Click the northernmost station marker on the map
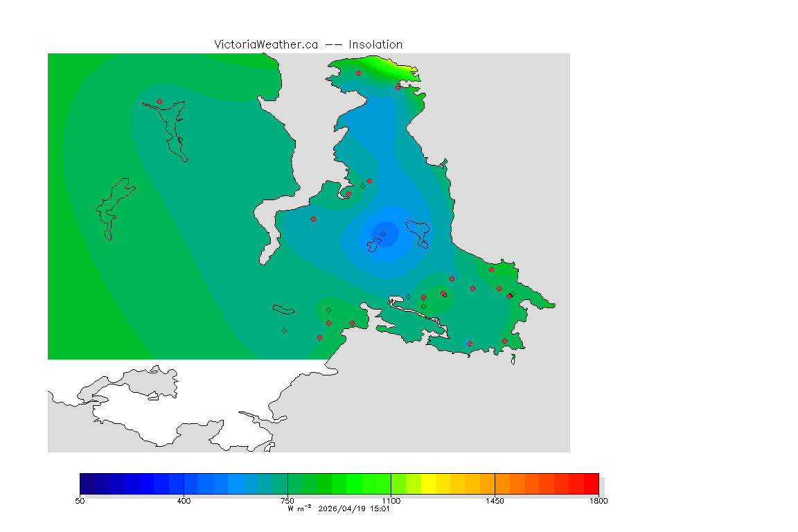 [358, 73]
